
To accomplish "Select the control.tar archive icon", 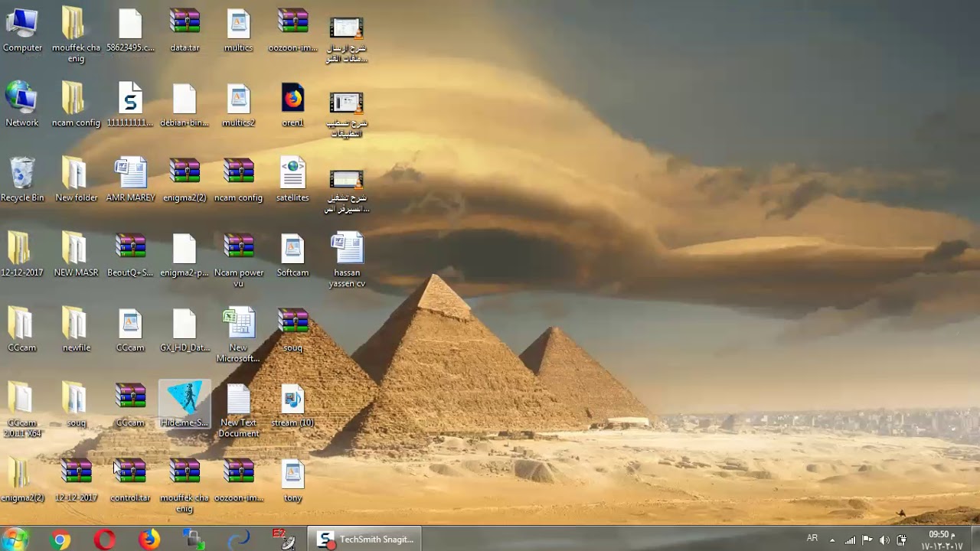I will point(130,481).
